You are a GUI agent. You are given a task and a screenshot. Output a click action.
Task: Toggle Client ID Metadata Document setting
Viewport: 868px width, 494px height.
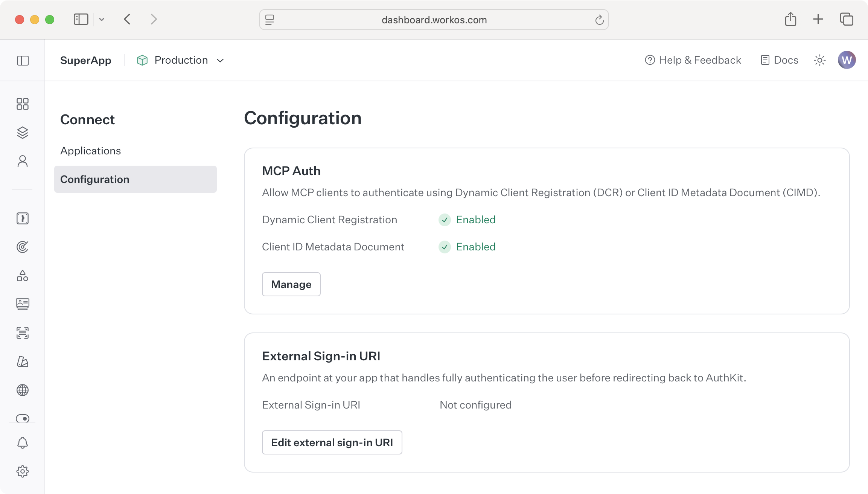click(x=467, y=247)
